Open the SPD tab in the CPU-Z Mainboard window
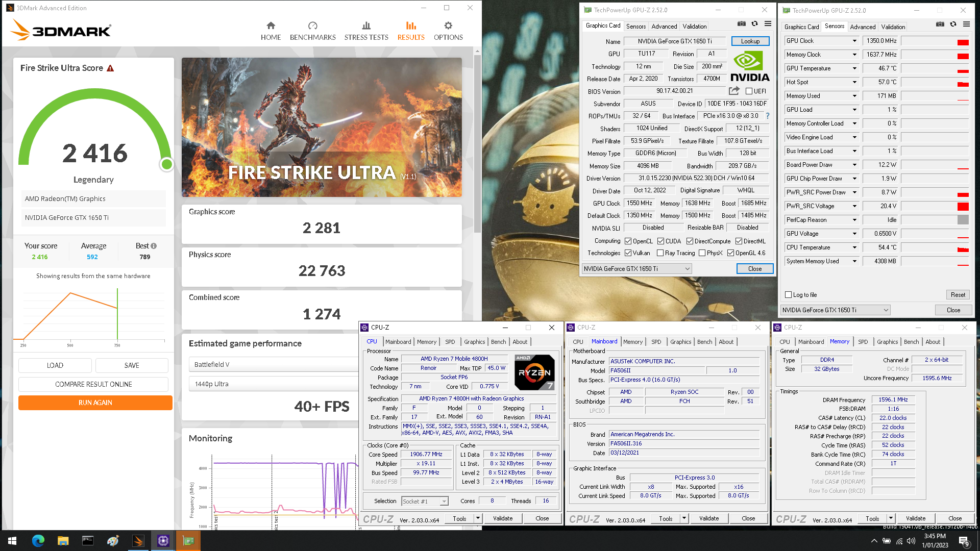 click(x=656, y=342)
